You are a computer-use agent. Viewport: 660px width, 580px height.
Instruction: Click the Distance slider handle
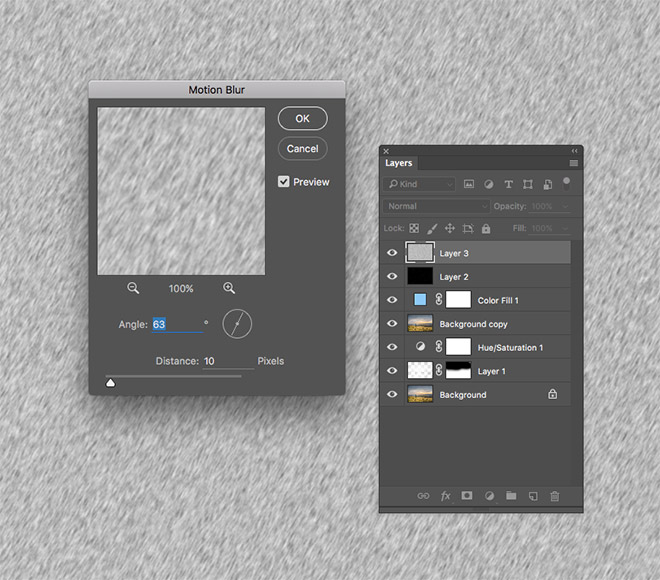click(110, 382)
